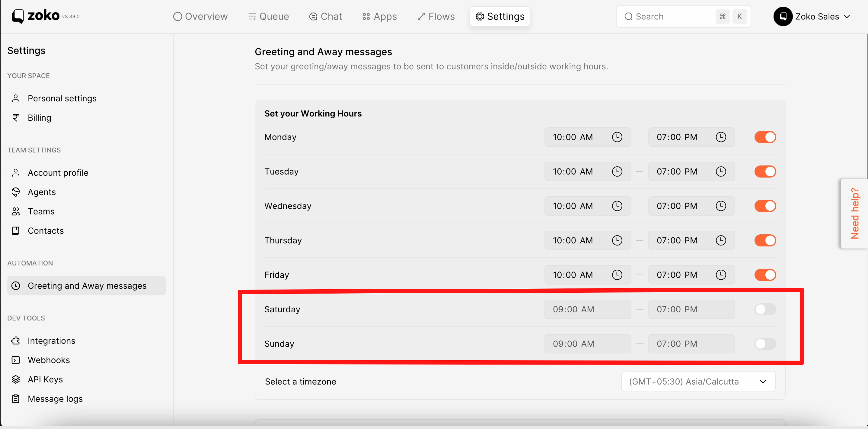868x429 pixels.
Task: Click the search magnifier icon
Action: [x=628, y=16]
